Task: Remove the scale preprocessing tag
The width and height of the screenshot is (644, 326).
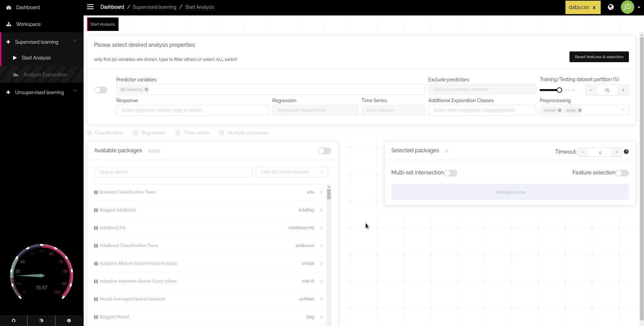Action: point(580,110)
